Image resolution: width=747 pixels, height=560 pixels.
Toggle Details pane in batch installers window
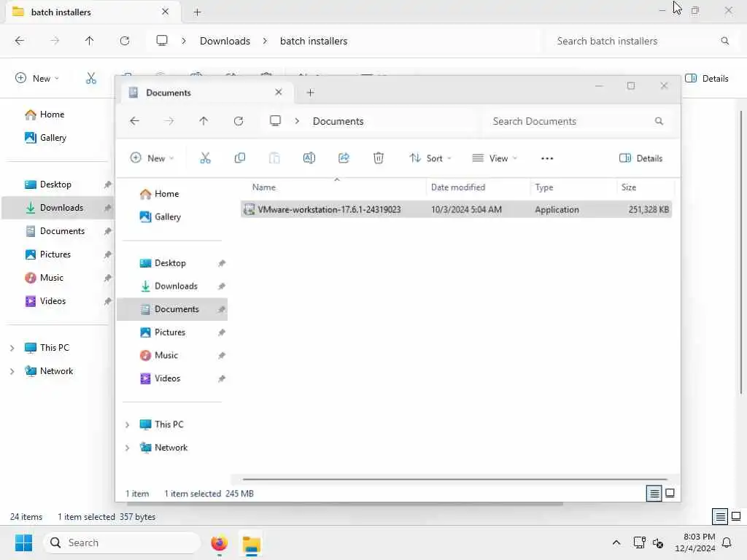706,79
